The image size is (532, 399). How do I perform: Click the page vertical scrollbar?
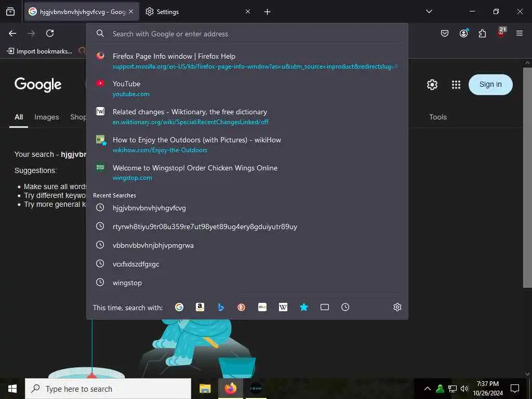click(x=527, y=178)
